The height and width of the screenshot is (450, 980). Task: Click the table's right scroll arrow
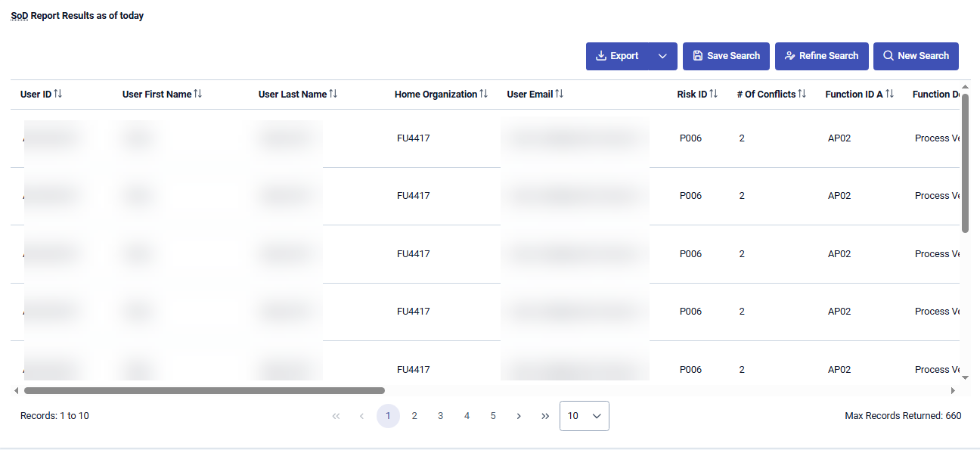click(953, 391)
